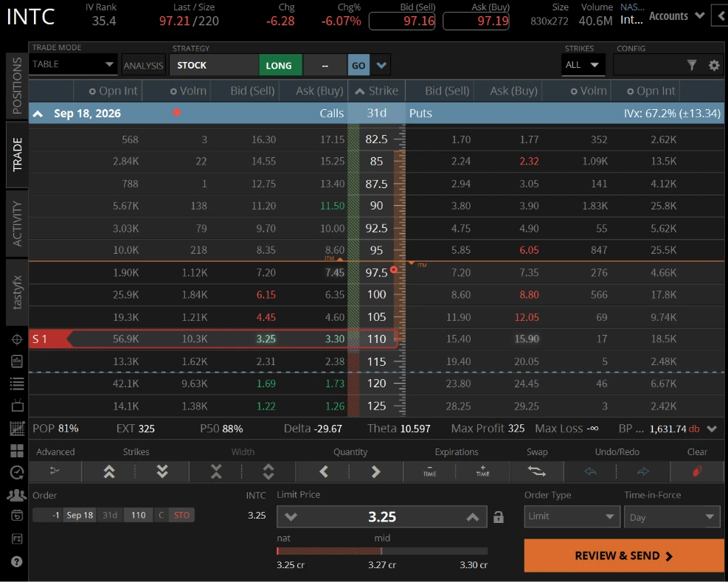728x582 pixels.
Task: Click the narrow Width arrows icon
Action: coord(216,472)
